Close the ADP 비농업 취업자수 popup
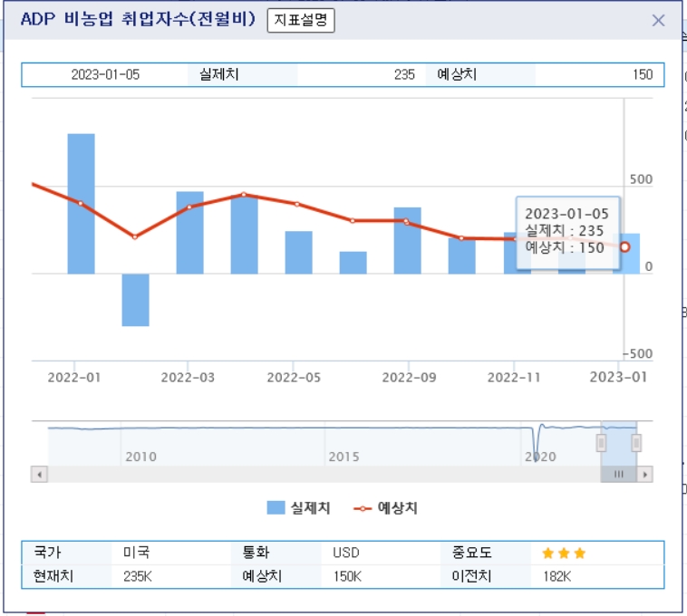The image size is (687, 616). (658, 20)
